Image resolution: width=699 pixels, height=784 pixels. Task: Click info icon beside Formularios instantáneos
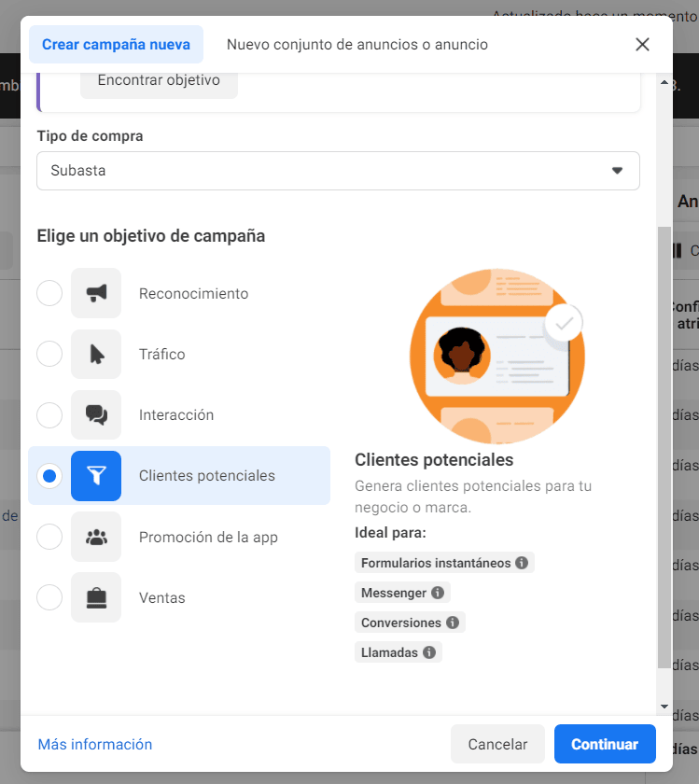tap(522, 563)
